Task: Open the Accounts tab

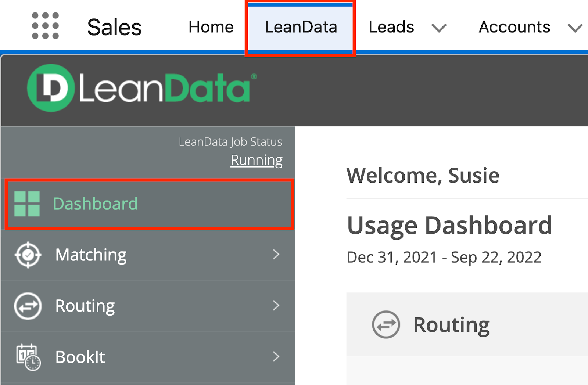Action: (514, 27)
